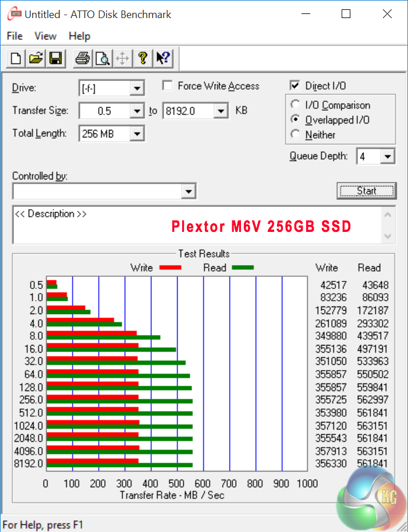
Task: Select I/O Comparison radio button
Action: point(295,104)
